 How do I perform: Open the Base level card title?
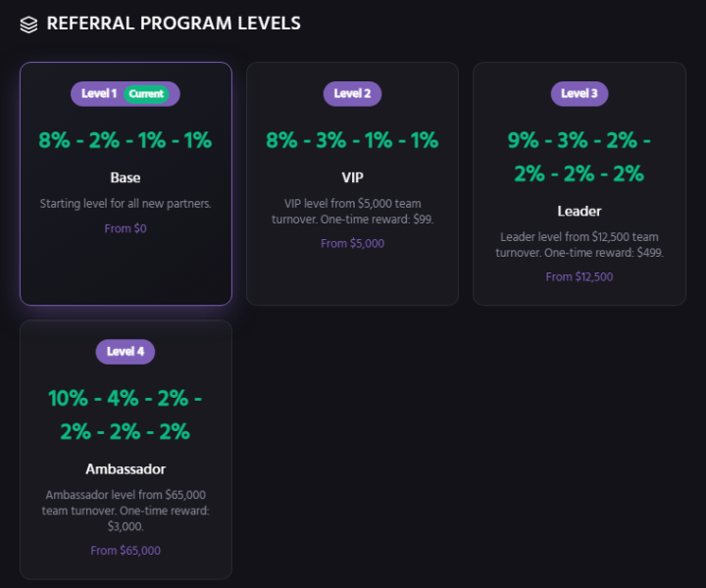click(x=126, y=178)
